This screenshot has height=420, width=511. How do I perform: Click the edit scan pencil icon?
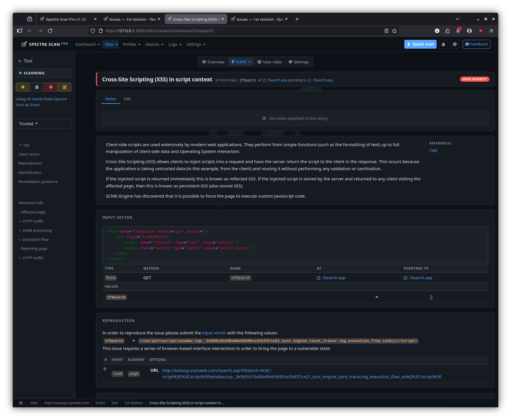pos(65,87)
